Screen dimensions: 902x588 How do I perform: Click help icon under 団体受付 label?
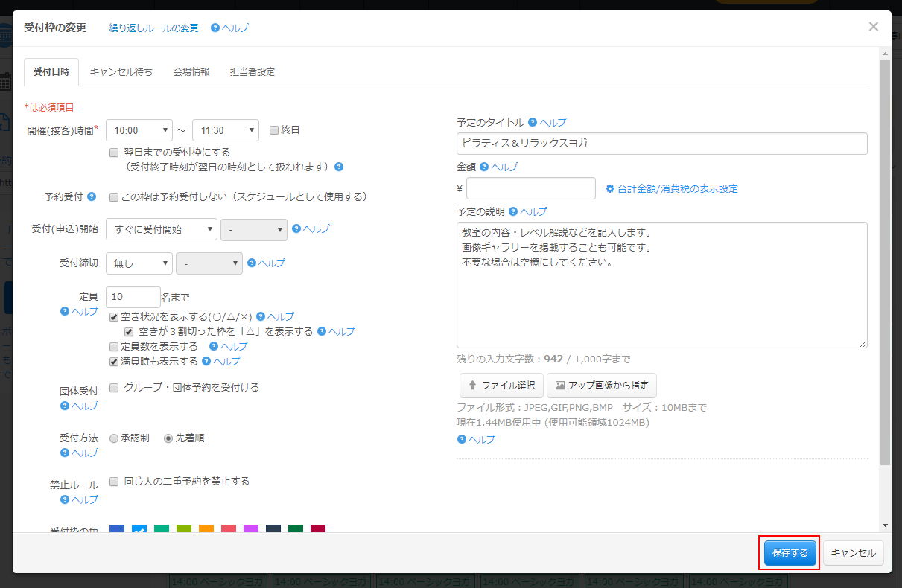coord(65,406)
